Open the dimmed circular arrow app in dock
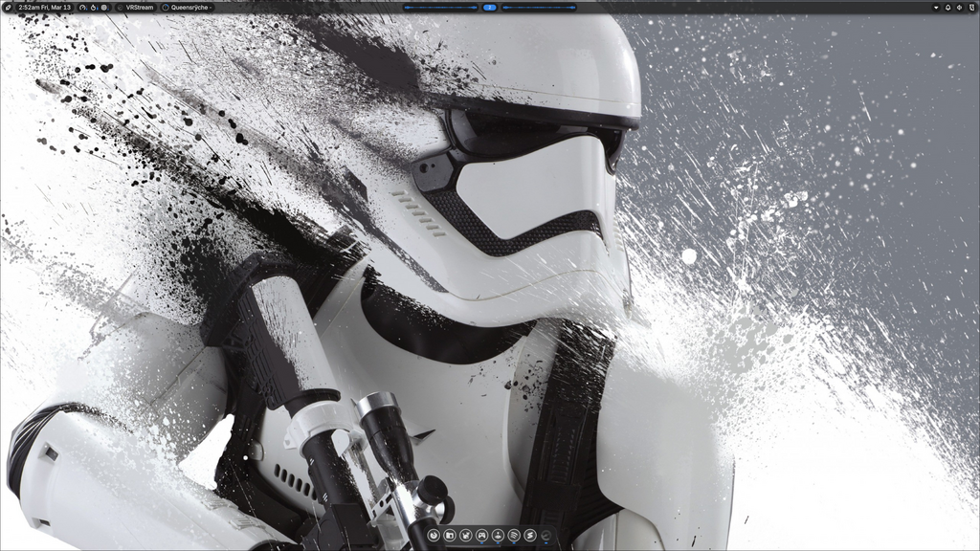 click(546, 536)
